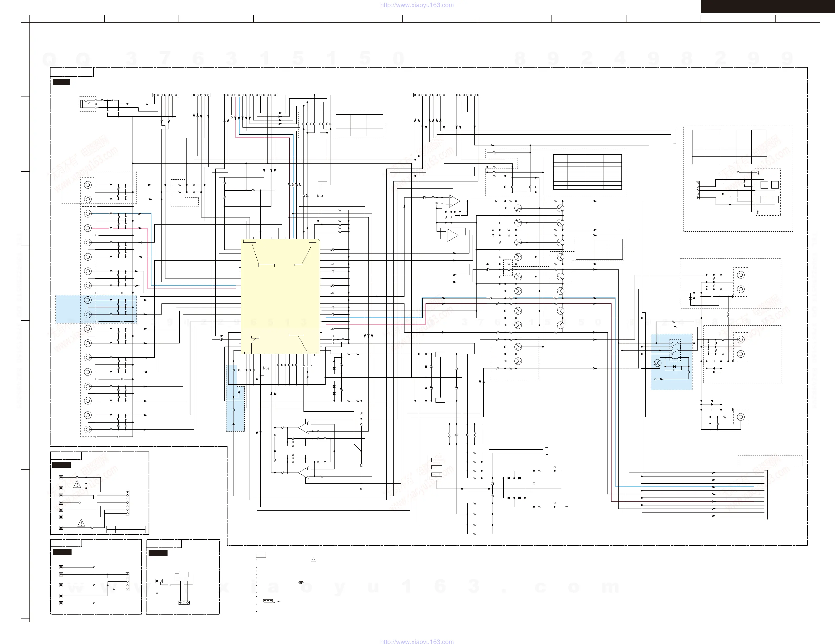835x644 pixels.
Task: Click the lower warning triangle near resistor
Action: tap(81, 523)
